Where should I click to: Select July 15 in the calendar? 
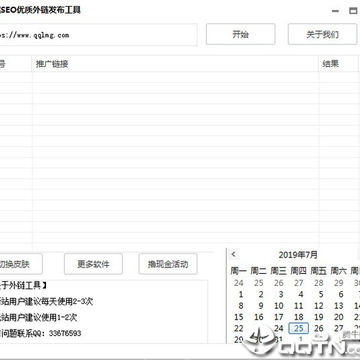pos(239,317)
